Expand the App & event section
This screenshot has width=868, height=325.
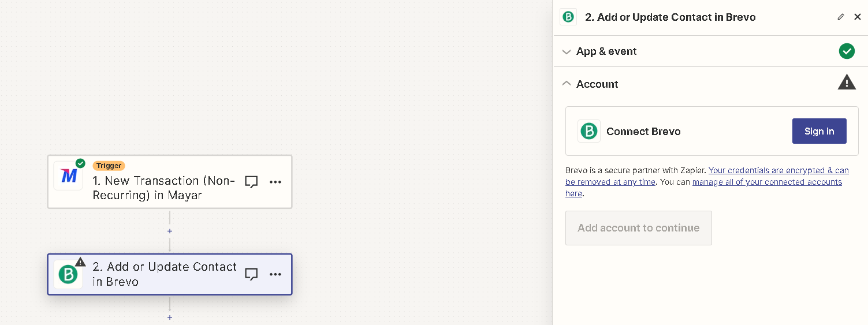pos(710,51)
